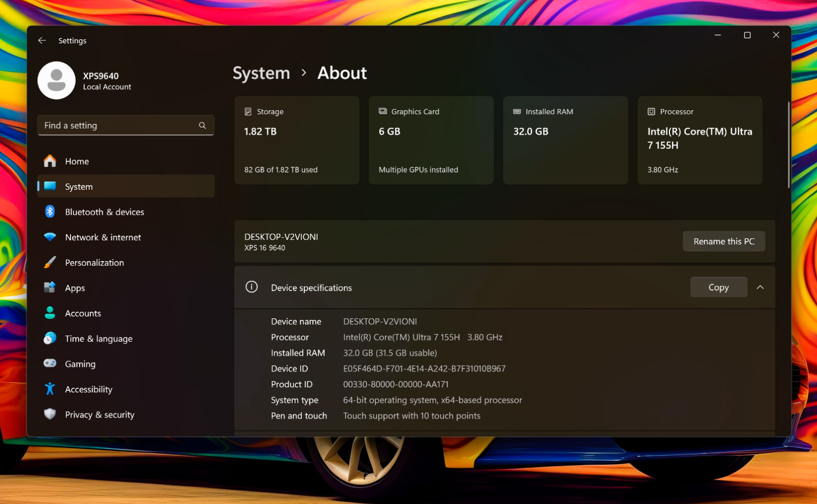Open Time & language settings
Screen dimensions: 817x504
[x=126, y=338]
